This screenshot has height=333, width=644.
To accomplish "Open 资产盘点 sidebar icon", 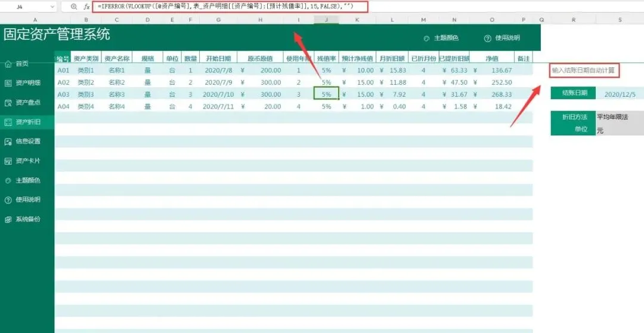I will coord(8,103).
